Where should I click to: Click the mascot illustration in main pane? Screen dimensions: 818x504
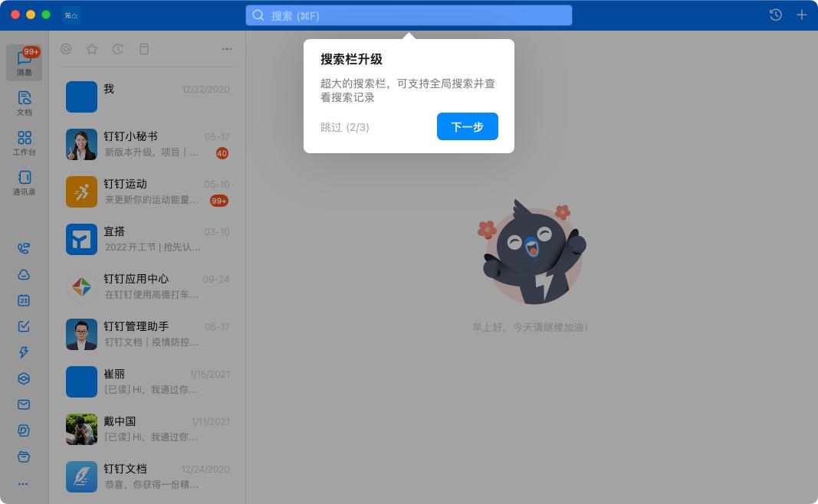click(532, 252)
